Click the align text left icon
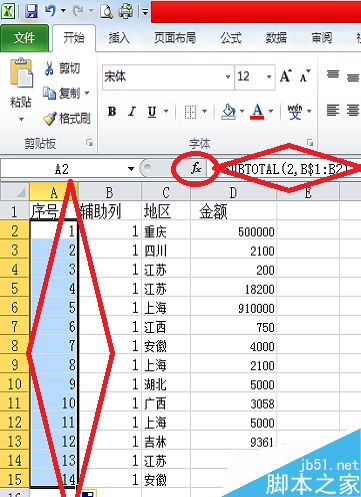Image resolution: width=361 pixels, height=497 pixels. [333, 110]
